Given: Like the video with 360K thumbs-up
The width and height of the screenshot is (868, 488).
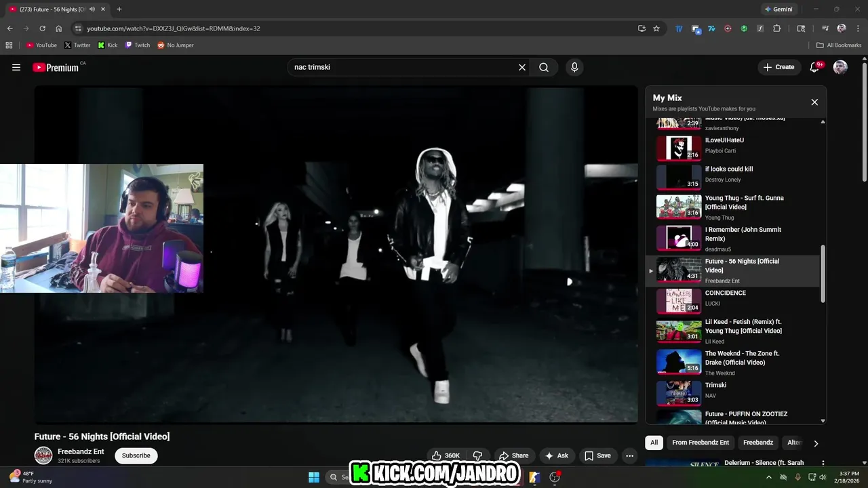Looking at the screenshot, I should click(446, 455).
